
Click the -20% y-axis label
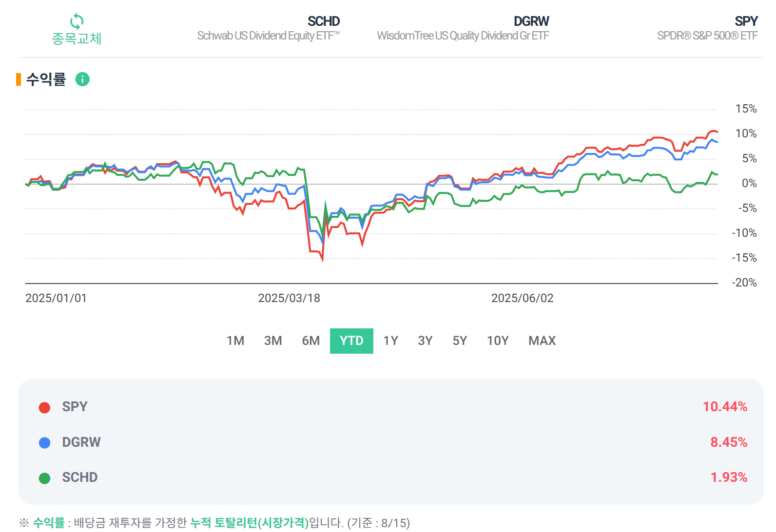tap(744, 283)
